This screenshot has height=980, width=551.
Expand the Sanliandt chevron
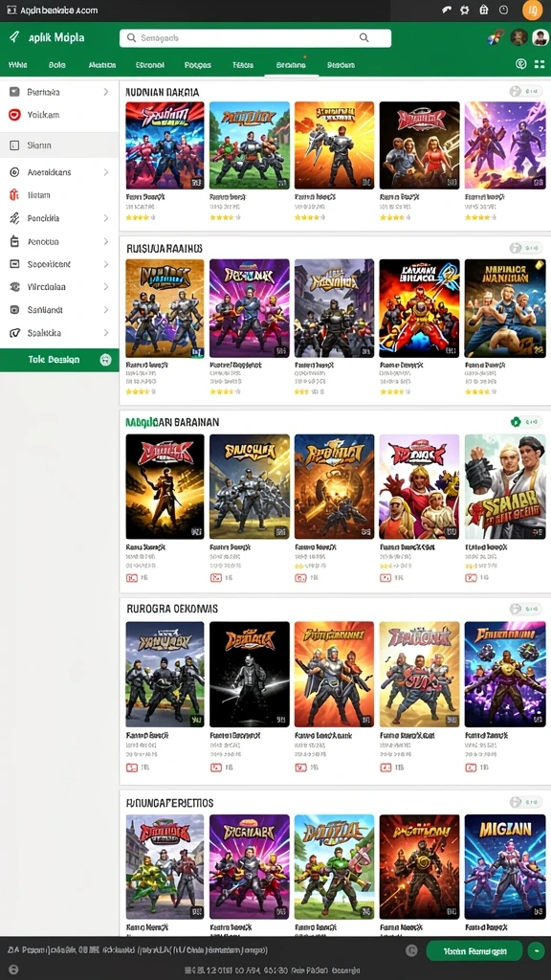click(106, 310)
